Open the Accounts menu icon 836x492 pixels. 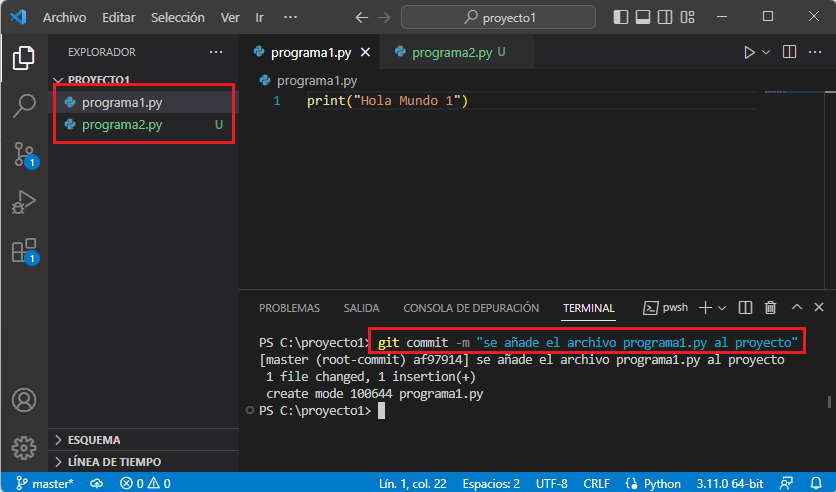24,400
